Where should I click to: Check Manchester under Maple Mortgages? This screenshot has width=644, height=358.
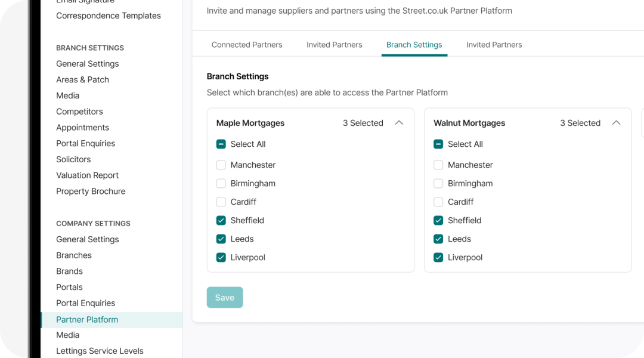click(x=221, y=165)
